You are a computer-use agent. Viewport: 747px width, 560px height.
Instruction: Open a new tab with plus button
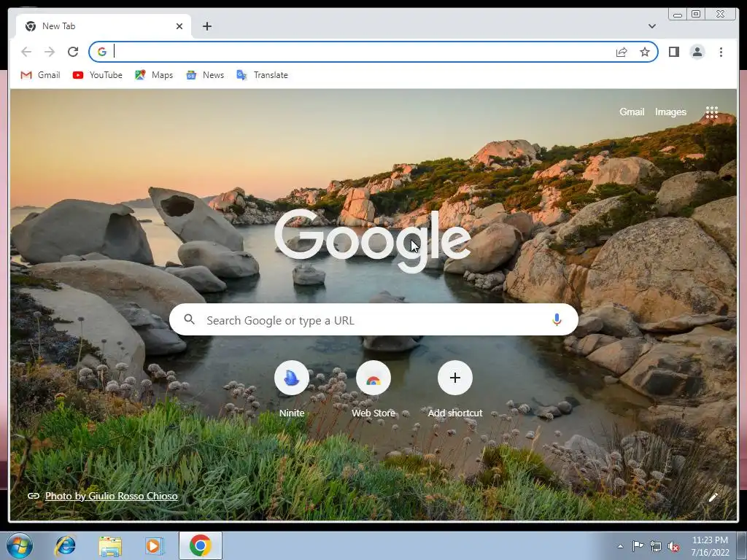[x=206, y=26]
